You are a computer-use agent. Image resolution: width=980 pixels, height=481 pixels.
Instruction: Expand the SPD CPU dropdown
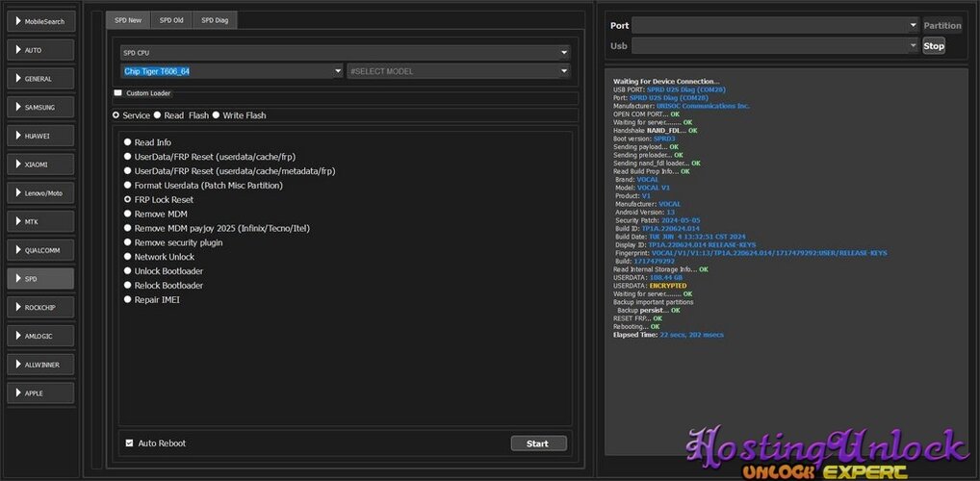[345, 53]
